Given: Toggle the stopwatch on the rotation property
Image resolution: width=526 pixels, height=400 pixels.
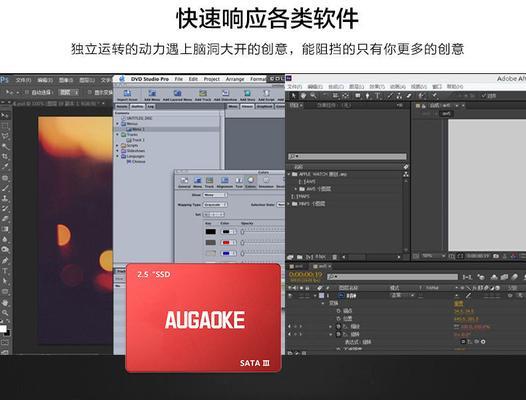Looking at the screenshot, I should pyautogui.click(x=338, y=334).
